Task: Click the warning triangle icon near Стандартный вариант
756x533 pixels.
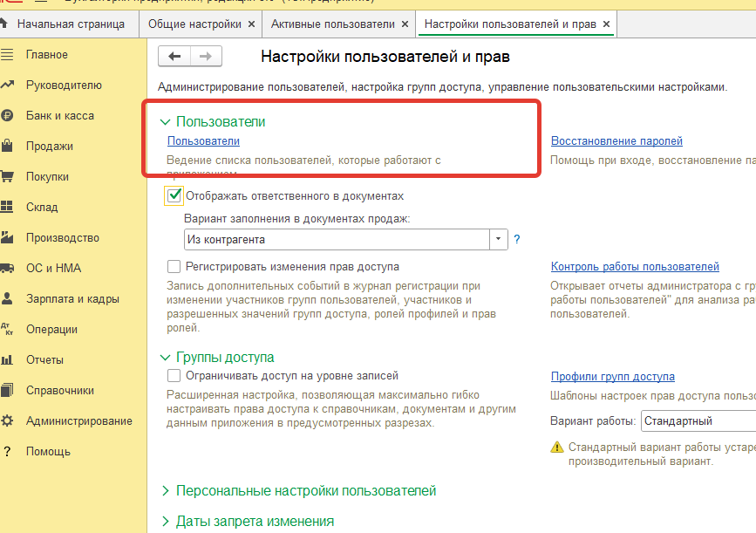Action: (557, 448)
